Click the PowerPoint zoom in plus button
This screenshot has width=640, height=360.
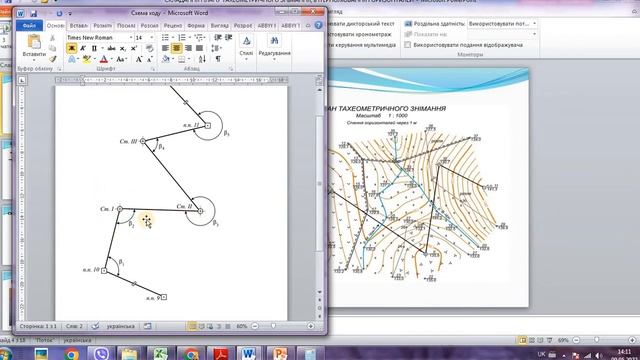632,340
